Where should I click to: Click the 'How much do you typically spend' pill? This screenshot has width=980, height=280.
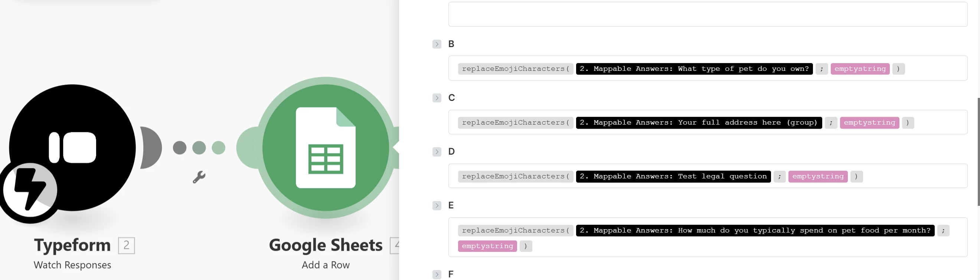coord(755,231)
